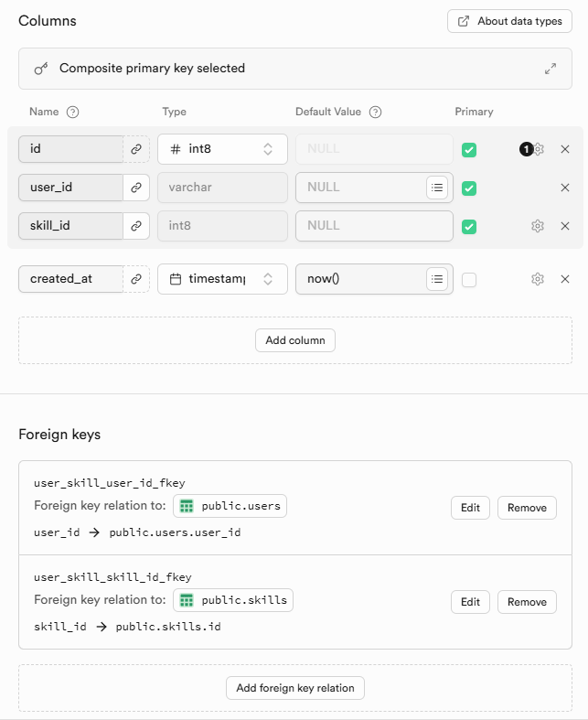Click the link icon beside skill_id column
Screen dimensions: 588x720
(136, 226)
